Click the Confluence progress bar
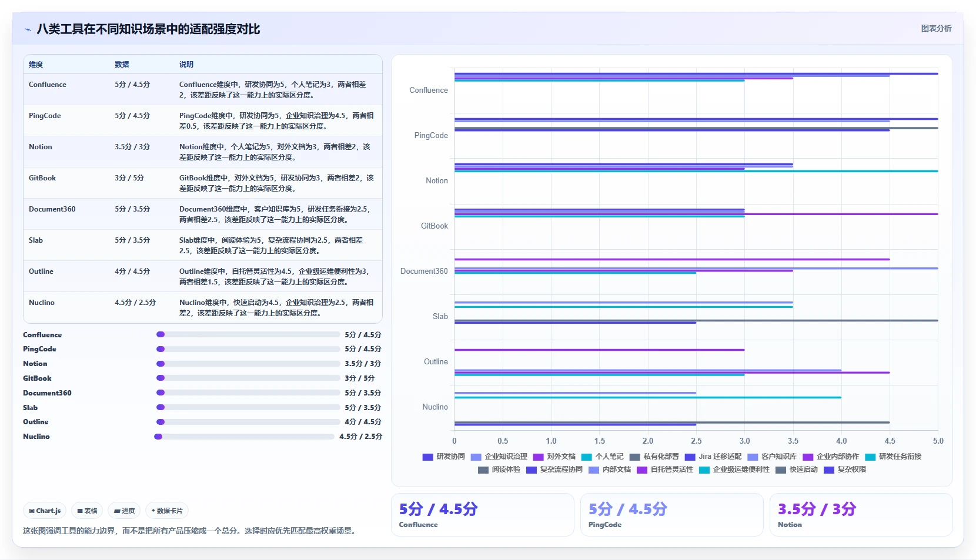Screen dimensions: 976x560 tap(248, 334)
